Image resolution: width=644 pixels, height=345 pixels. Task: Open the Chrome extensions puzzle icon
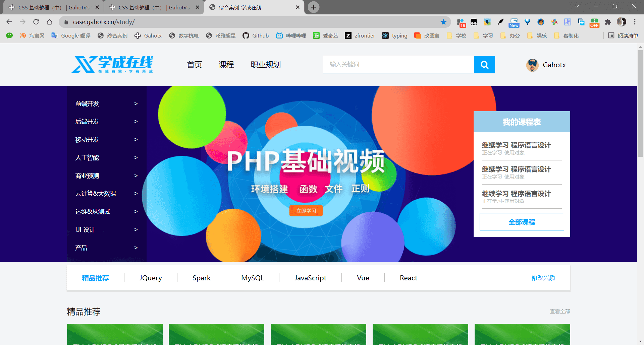(608, 22)
